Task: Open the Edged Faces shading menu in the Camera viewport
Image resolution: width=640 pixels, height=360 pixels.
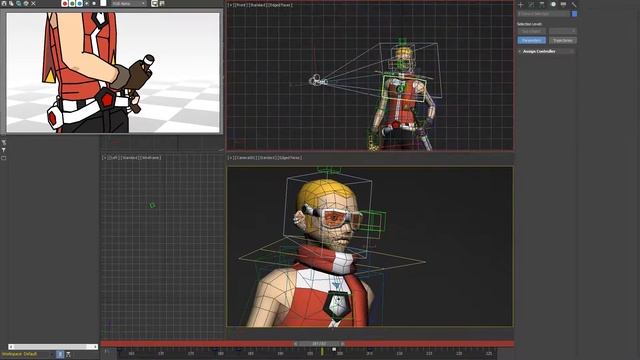Action: point(290,158)
